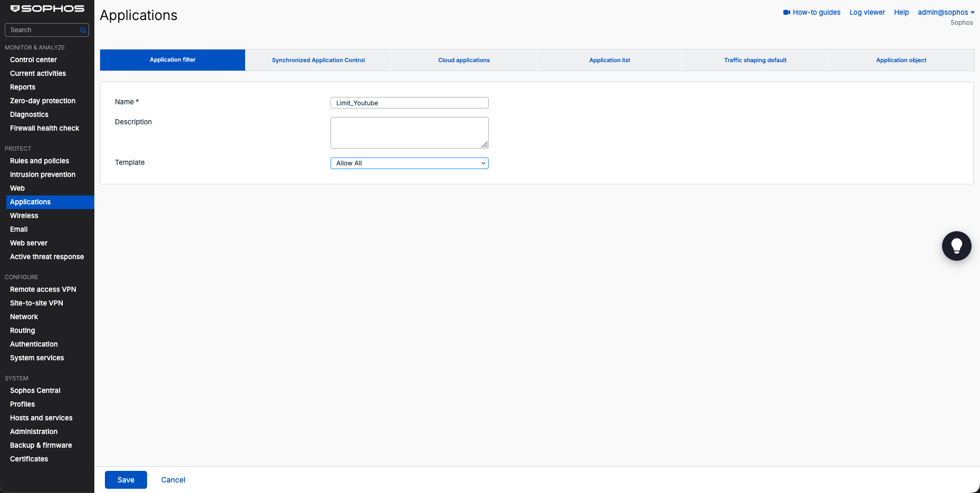The width and height of the screenshot is (980, 493).
Task: Switch to Synchronized Application Control tab
Action: (318, 60)
